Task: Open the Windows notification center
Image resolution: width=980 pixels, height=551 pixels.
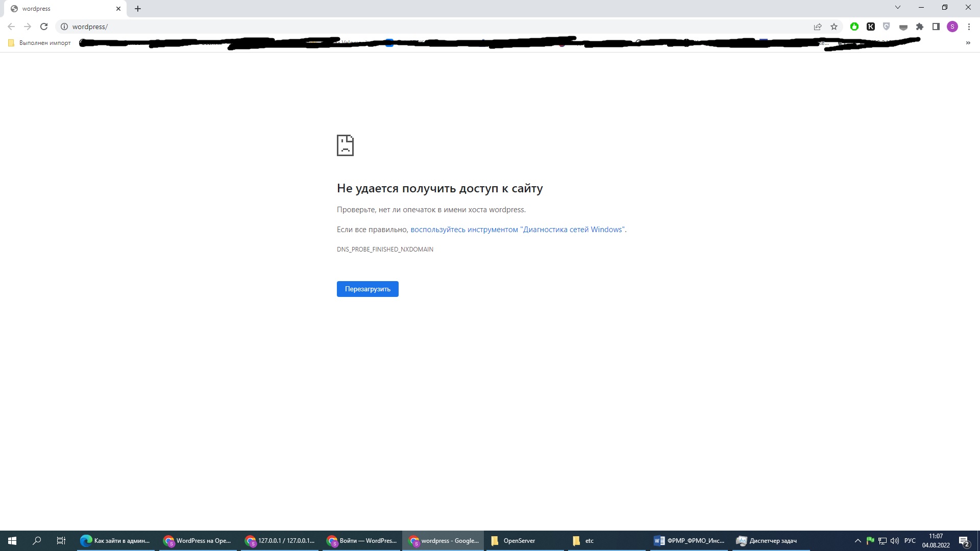Action: click(x=964, y=541)
